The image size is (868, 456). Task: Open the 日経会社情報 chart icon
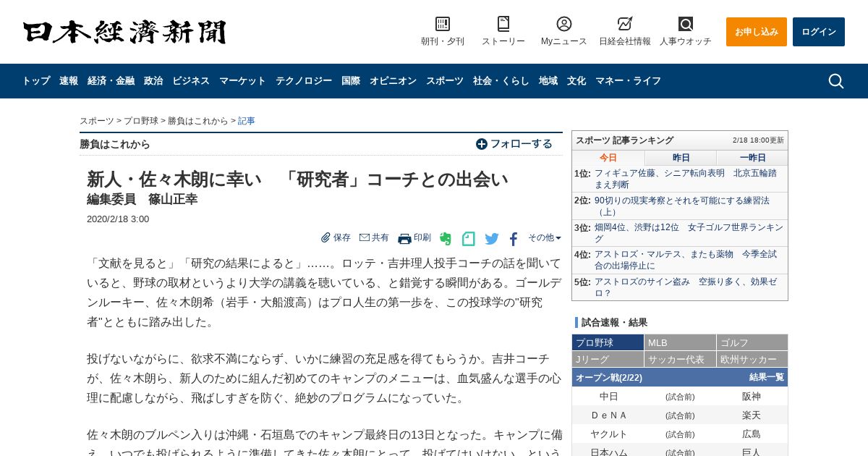click(x=625, y=24)
